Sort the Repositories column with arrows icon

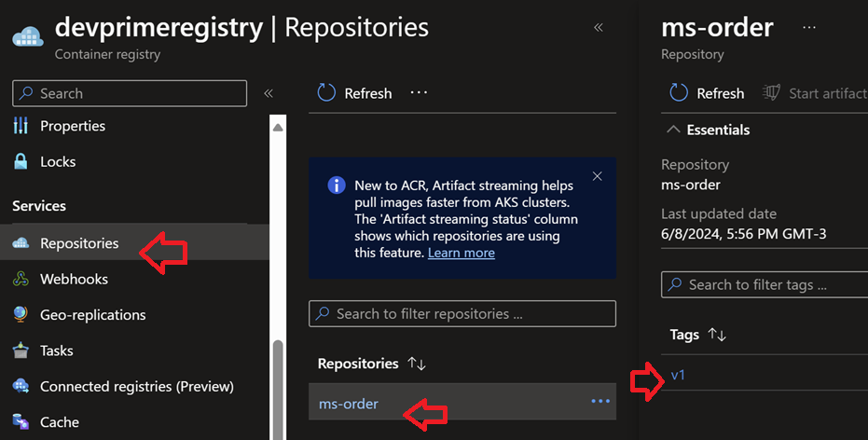[x=416, y=364]
